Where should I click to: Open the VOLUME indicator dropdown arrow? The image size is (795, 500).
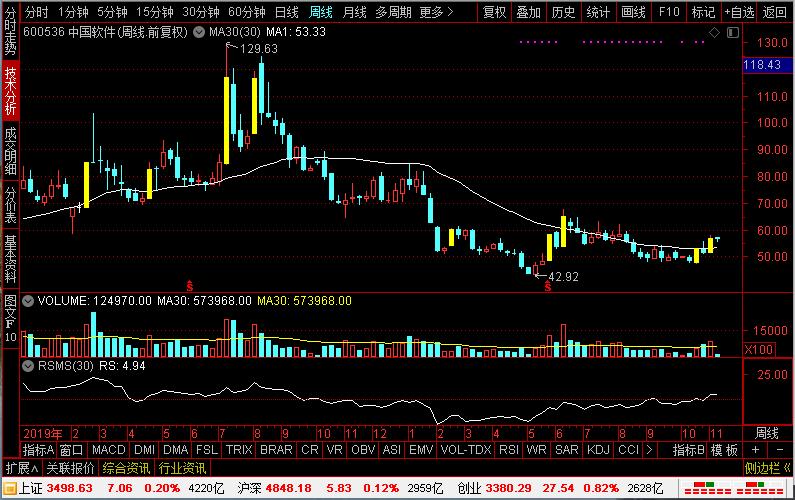(27, 299)
